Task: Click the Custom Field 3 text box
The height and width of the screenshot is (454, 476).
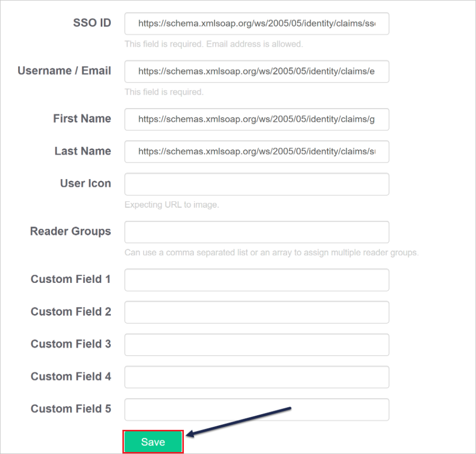Action: [x=256, y=345]
